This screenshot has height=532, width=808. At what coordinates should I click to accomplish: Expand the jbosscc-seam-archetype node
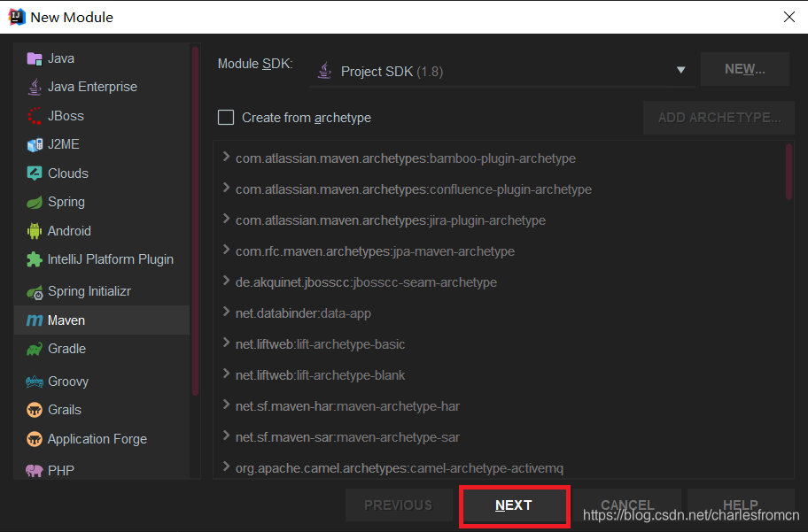(226, 281)
